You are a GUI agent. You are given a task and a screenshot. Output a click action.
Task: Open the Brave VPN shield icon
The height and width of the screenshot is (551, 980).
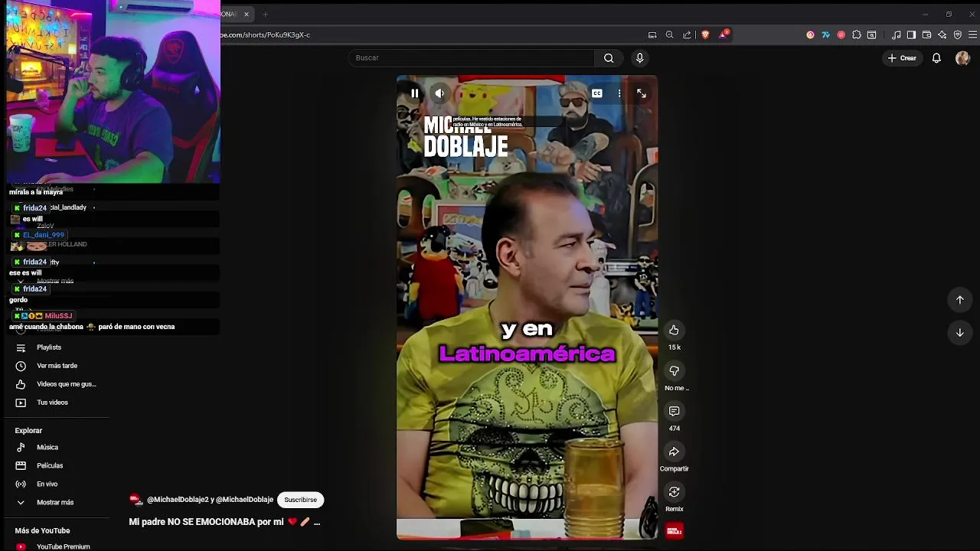[957, 34]
